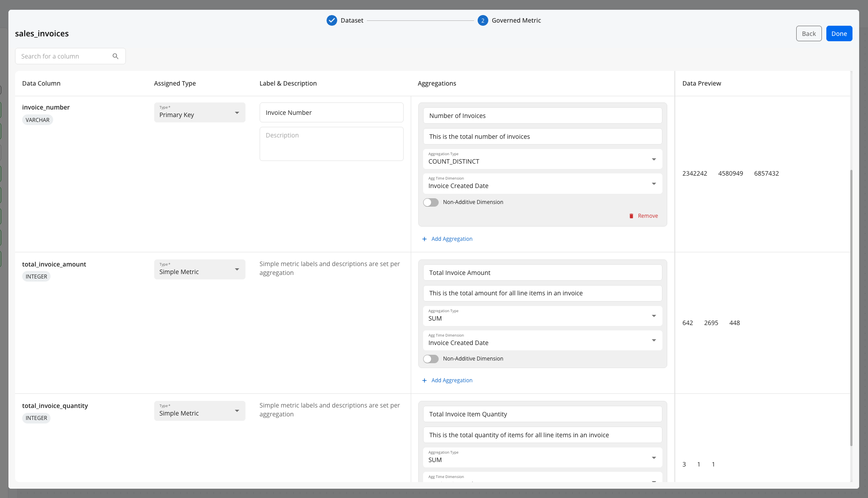Open COUNT_DISTINCT aggregation type dropdown

coord(542,159)
